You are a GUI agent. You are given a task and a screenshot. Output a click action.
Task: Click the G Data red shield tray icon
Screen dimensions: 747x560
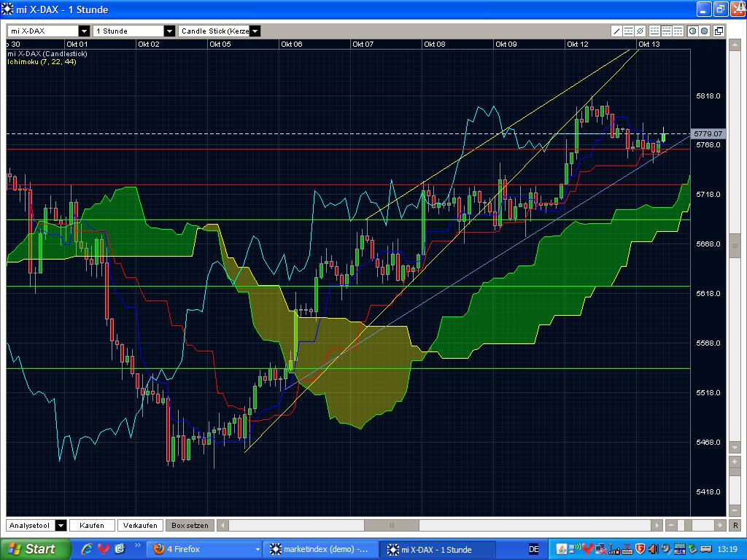[x=640, y=548]
